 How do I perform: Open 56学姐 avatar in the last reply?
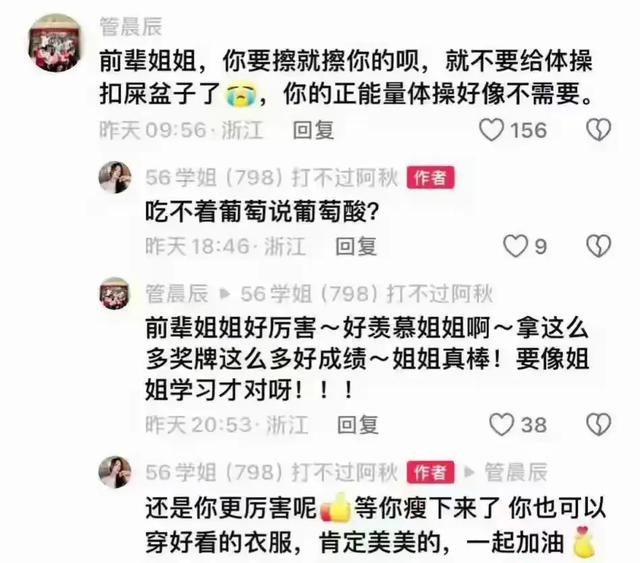(115, 472)
